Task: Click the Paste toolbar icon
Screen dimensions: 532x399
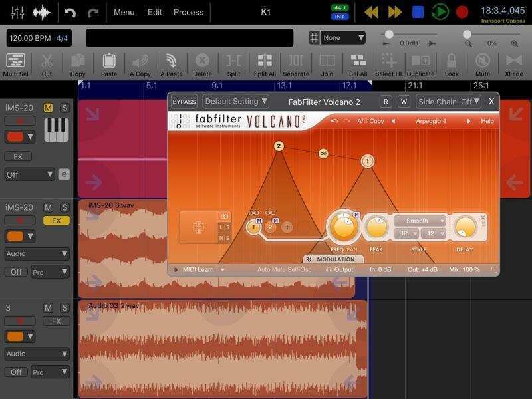Action: (109, 65)
